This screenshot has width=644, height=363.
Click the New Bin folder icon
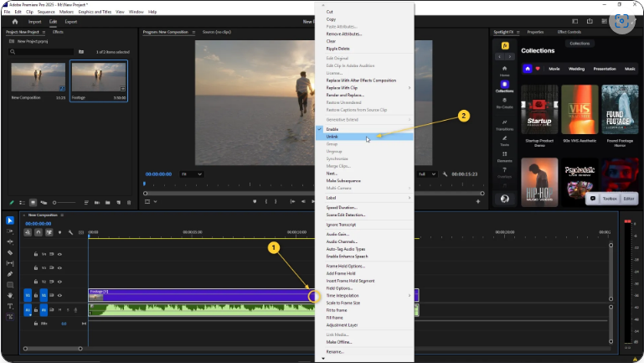tap(107, 203)
